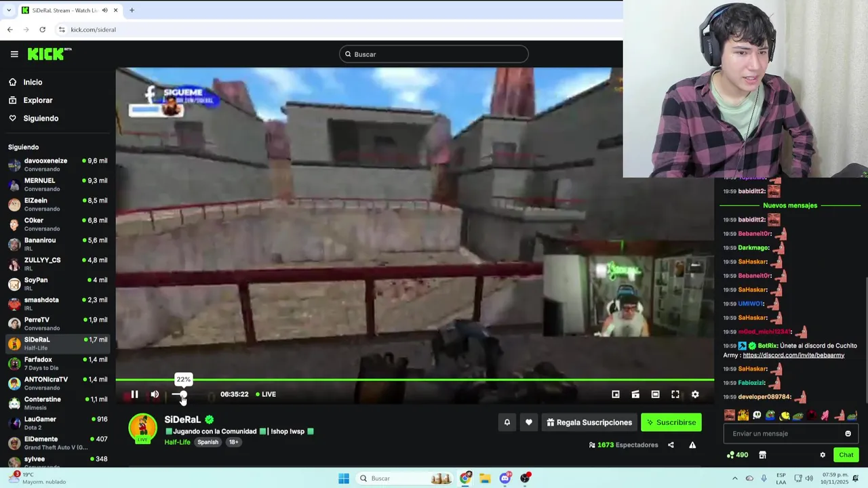This screenshot has height=488, width=868.
Task: Click the 18+ tag
Action: click(x=233, y=443)
